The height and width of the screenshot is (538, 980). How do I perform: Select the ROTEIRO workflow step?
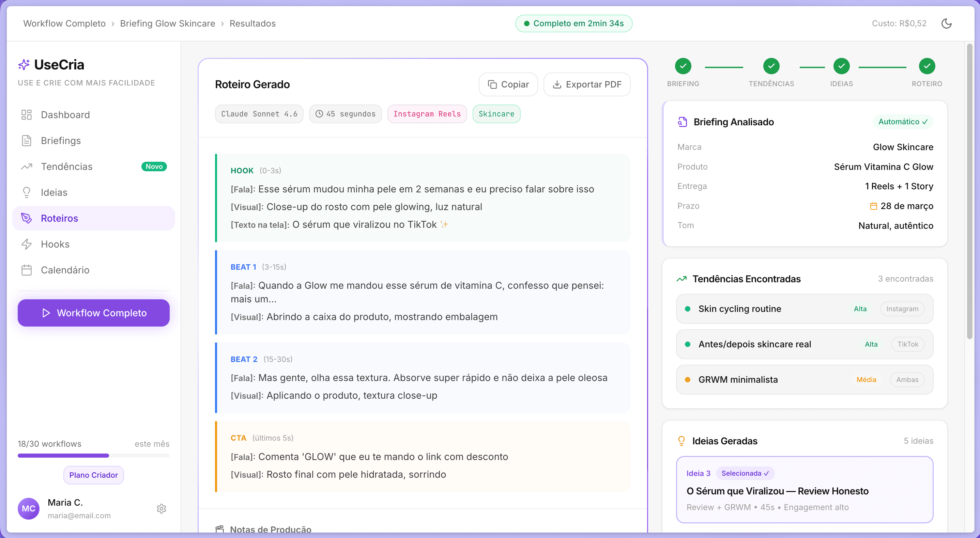(x=927, y=66)
